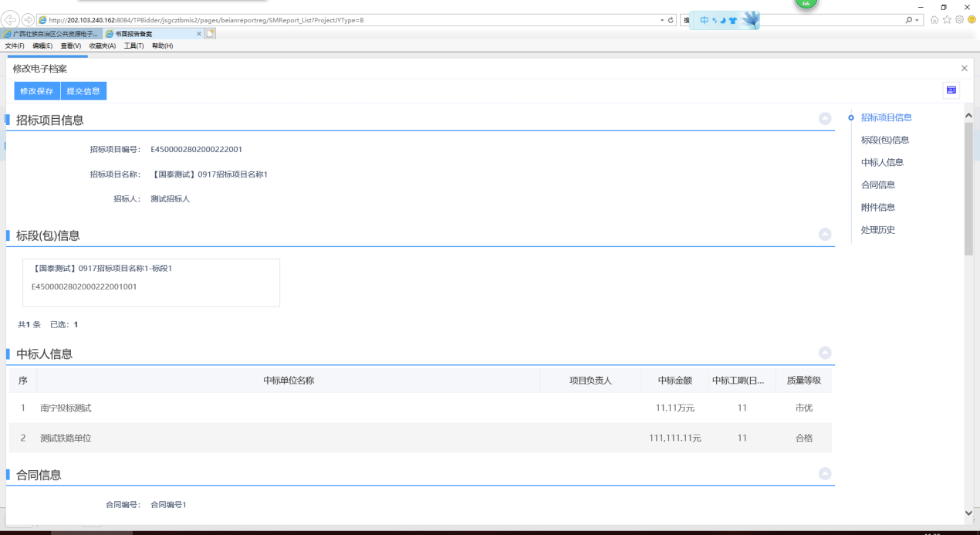Select the 标段1 bid section card
Image resolution: width=980 pixels, height=535 pixels.
click(151, 283)
